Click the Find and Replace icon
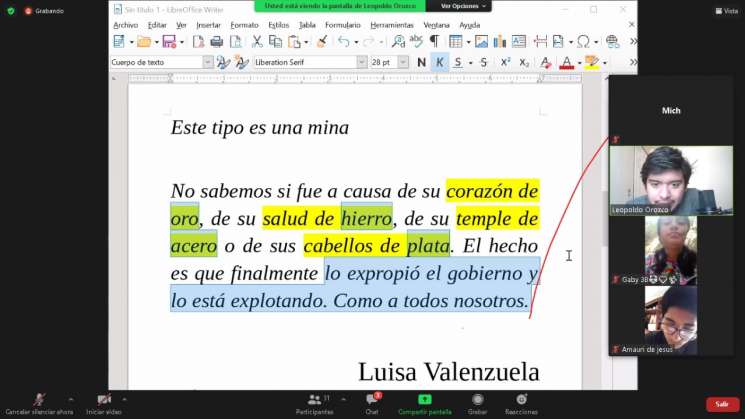This screenshot has width=745, height=419. click(398, 42)
